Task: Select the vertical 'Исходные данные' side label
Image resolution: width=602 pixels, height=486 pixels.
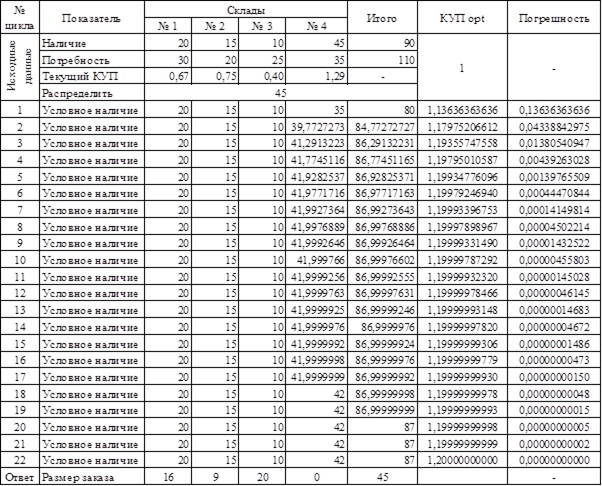Action: [19, 67]
